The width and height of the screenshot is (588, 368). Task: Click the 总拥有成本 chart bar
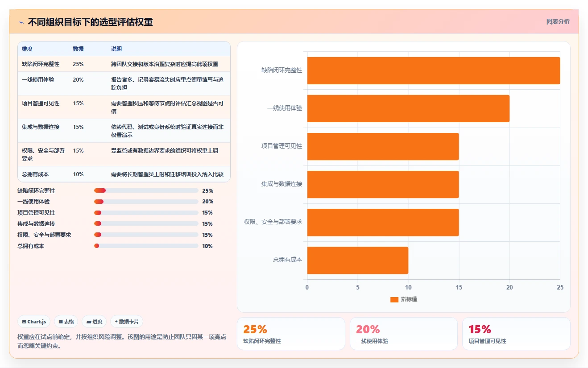[x=357, y=260]
